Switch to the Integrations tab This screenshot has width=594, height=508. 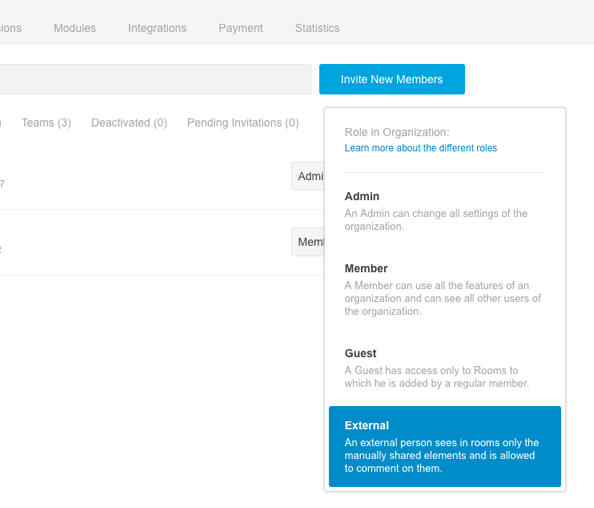[157, 28]
